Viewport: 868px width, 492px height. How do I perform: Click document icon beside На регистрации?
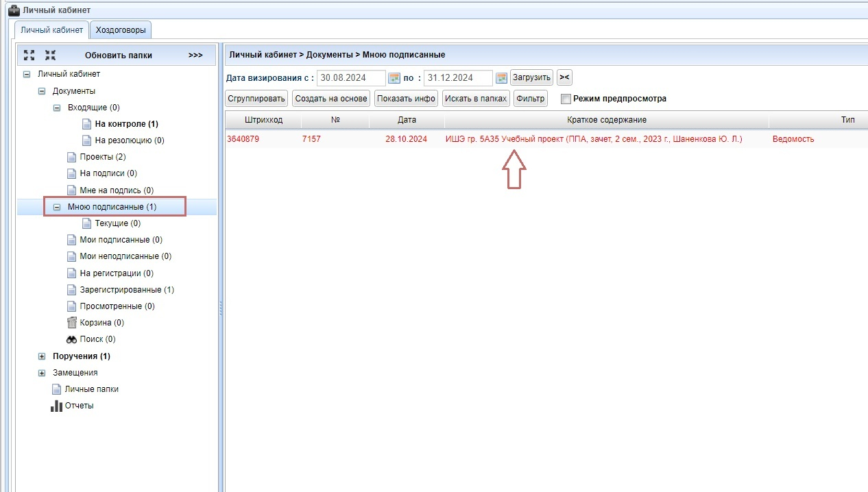tap(72, 273)
